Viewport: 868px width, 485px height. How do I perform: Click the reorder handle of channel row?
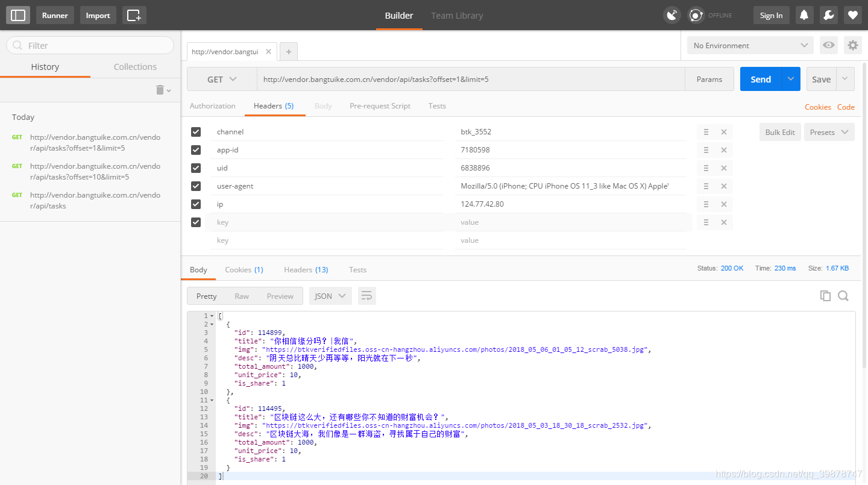point(706,132)
